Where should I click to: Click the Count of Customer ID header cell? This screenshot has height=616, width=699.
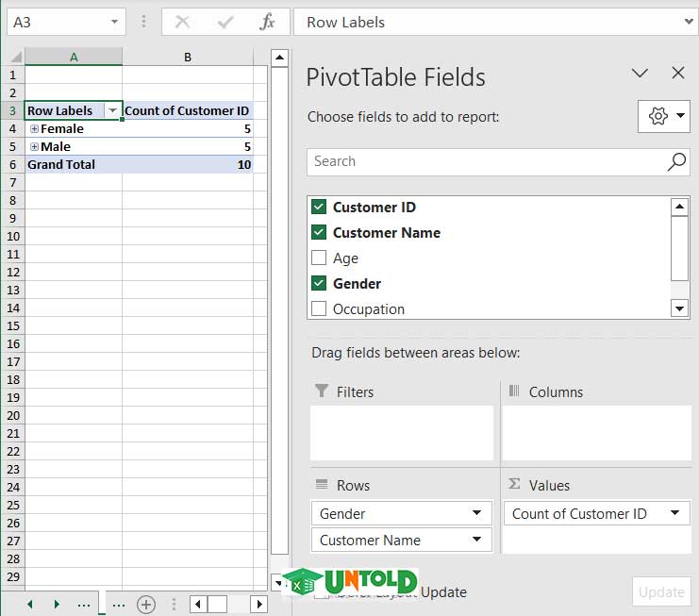pyautogui.click(x=187, y=110)
